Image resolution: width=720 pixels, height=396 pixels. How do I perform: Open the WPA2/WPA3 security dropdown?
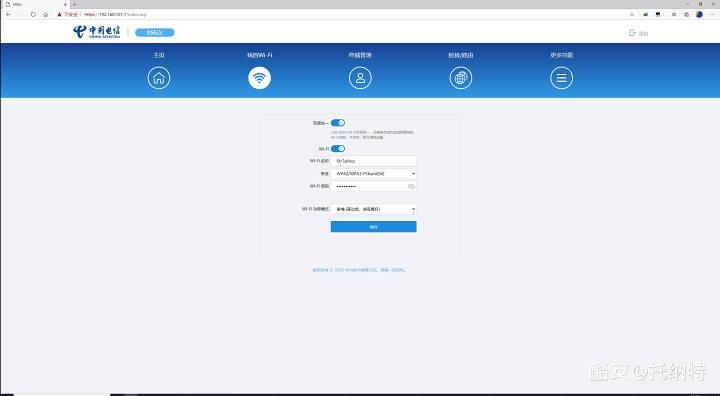[x=374, y=174]
